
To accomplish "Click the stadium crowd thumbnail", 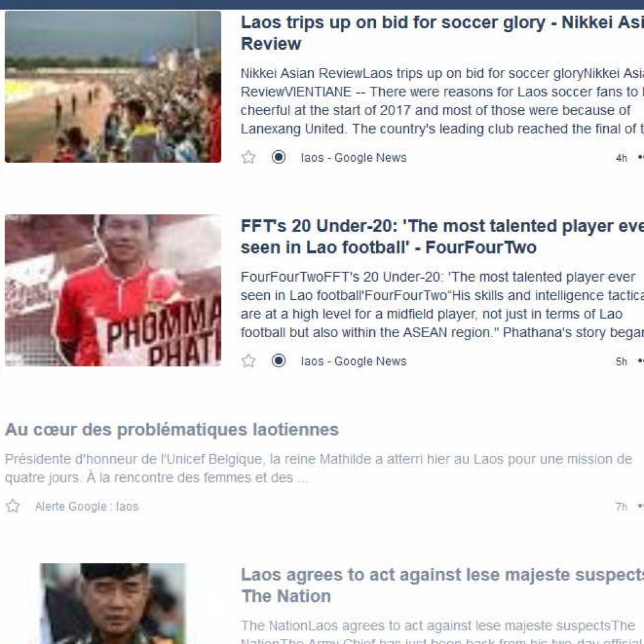I will coord(113,87).
